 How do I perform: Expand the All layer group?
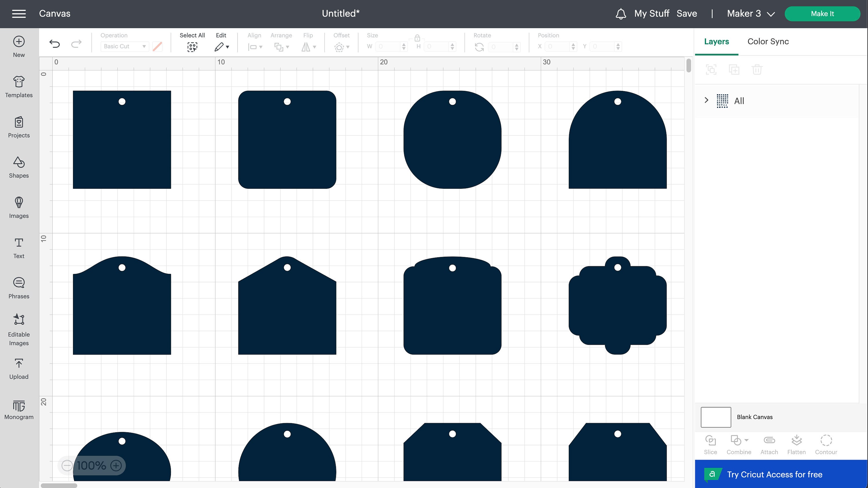pyautogui.click(x=706, y=100)
